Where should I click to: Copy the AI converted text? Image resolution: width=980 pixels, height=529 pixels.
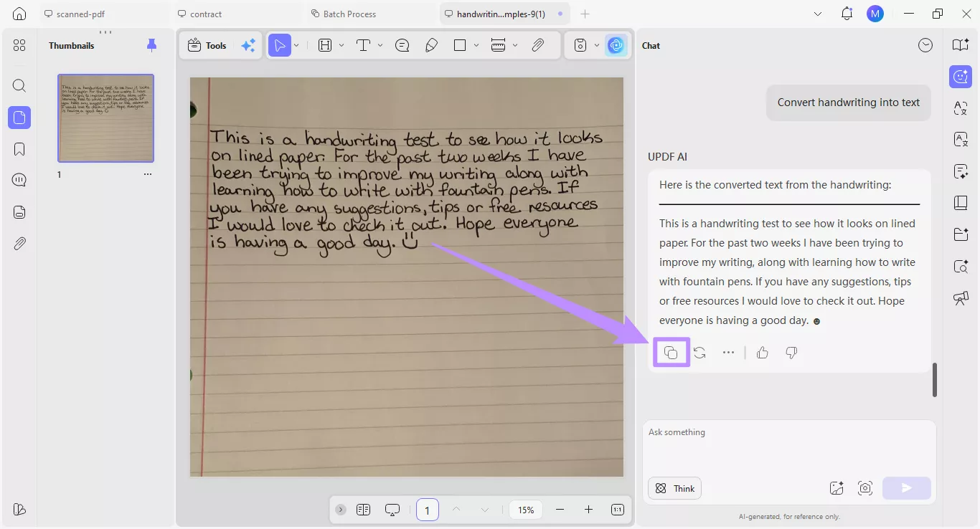click(x=670, y=352)
